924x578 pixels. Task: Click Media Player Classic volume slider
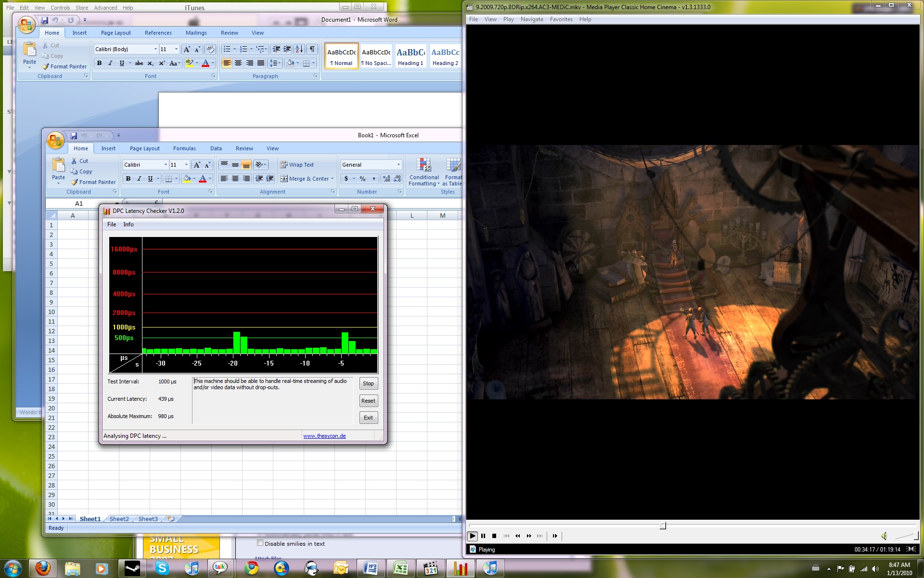point(906,536)
